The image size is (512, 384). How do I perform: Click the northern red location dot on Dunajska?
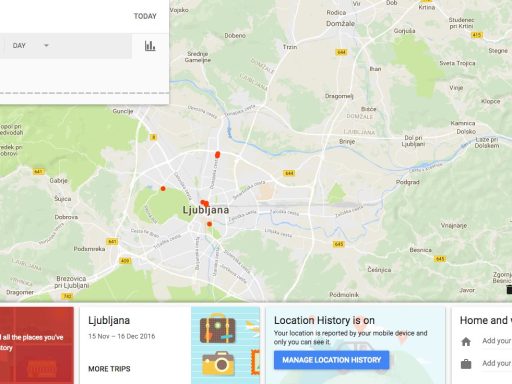[x=218, y=154]
